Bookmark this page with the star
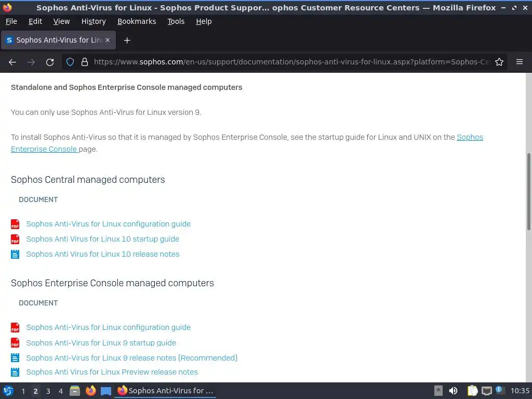The width and height of the screenshot is (532, 399). [499, 62]
